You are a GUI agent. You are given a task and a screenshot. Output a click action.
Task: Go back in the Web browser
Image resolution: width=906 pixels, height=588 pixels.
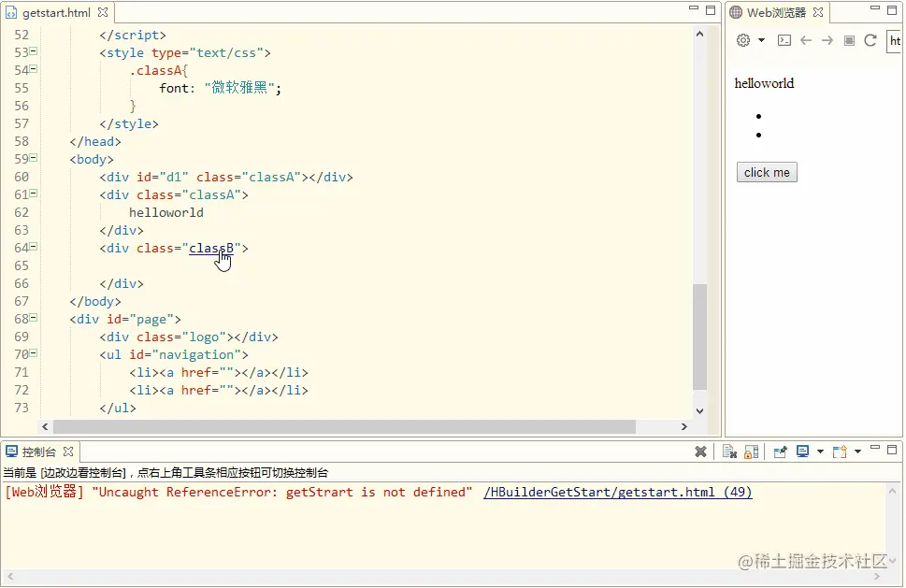(806, 40)
